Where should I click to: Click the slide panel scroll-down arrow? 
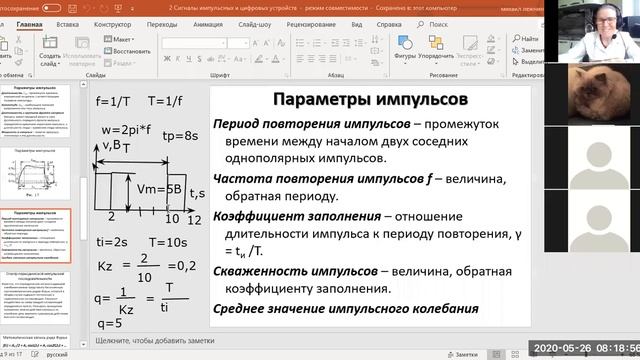(x=83, y=344)
